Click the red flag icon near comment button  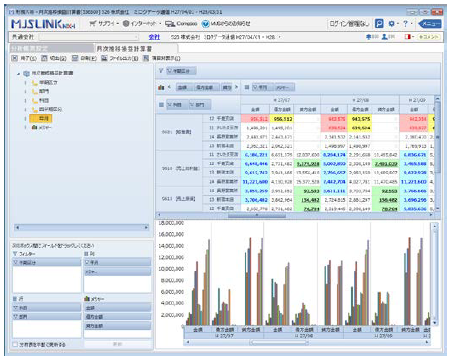coord(408,37)
